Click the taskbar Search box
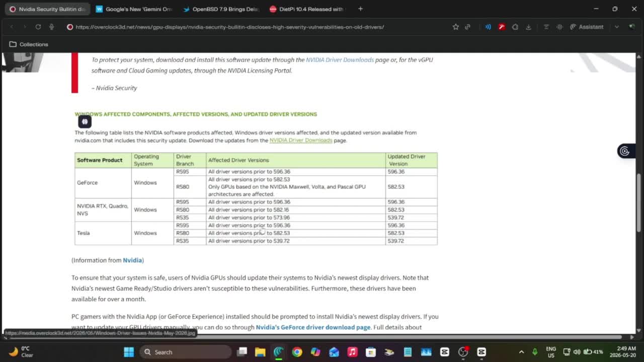Screen dimensions: 644x362 185,352
